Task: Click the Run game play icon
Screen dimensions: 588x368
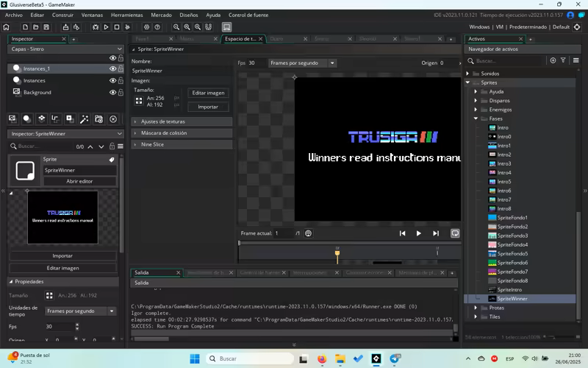Action: (x=107, y=27)
